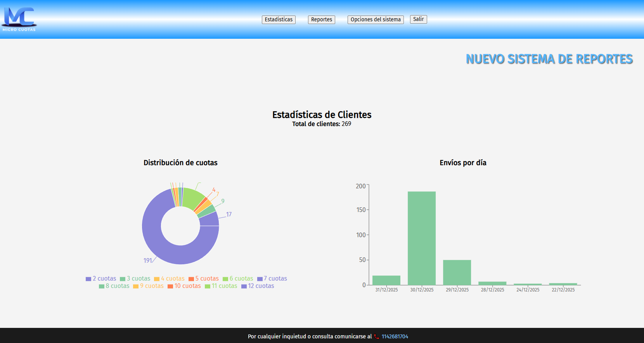Select the 31/12/2025 bar

[x=386, y=280]
